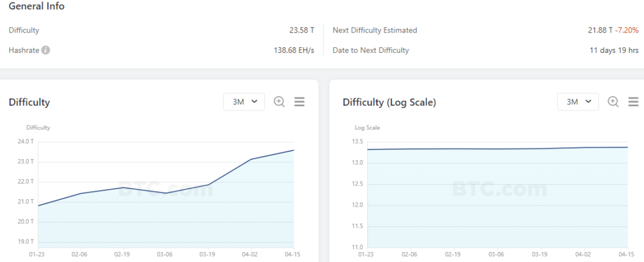Click the Hashrate info icon
This screenshot has width=644, height=262.
point(46,50)
